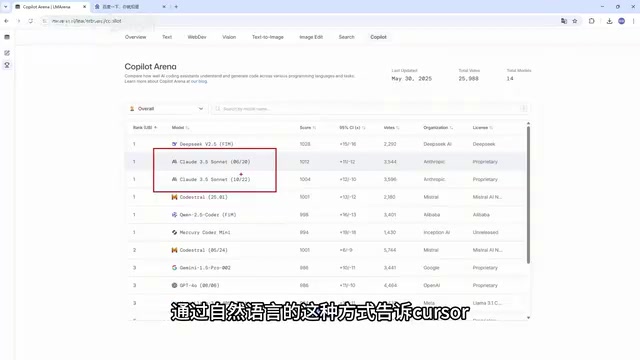The width and height of the screenshot is (640, 360).
Task: Open the Text-to-Image leaderboard tab
Action: coord(268,37)
